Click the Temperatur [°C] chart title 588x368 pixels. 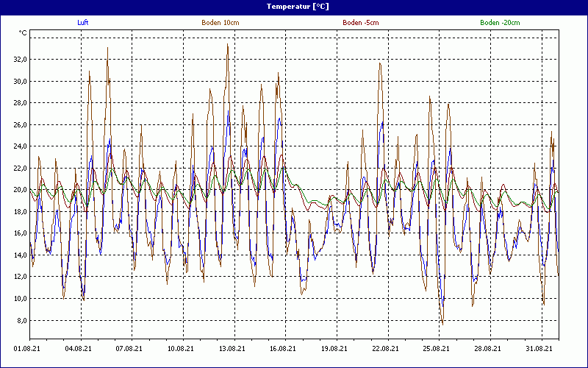294,7
